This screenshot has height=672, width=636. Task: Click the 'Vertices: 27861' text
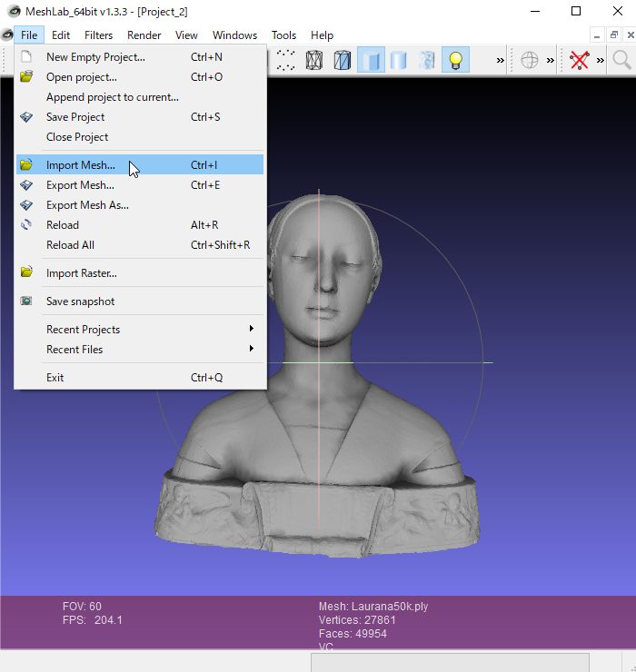tap(357, 620)
